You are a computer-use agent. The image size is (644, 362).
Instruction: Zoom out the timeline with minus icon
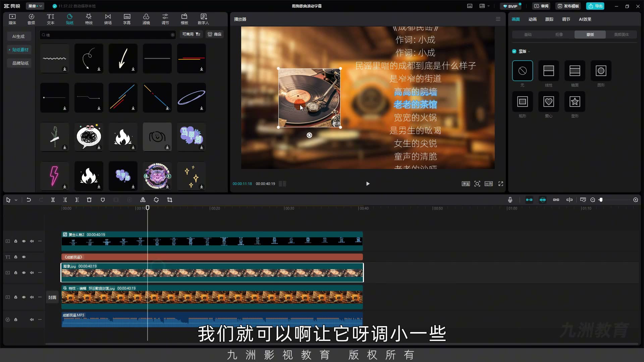click(593, 200)
